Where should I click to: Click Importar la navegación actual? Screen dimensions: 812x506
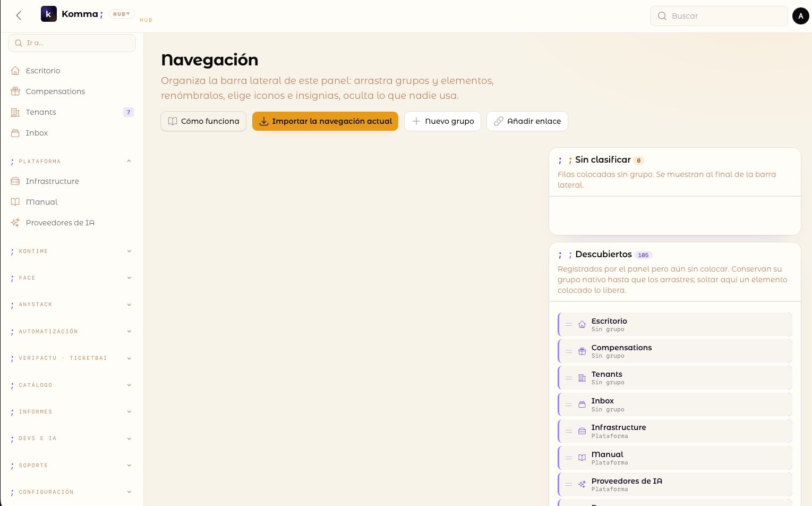coord(325,121)
